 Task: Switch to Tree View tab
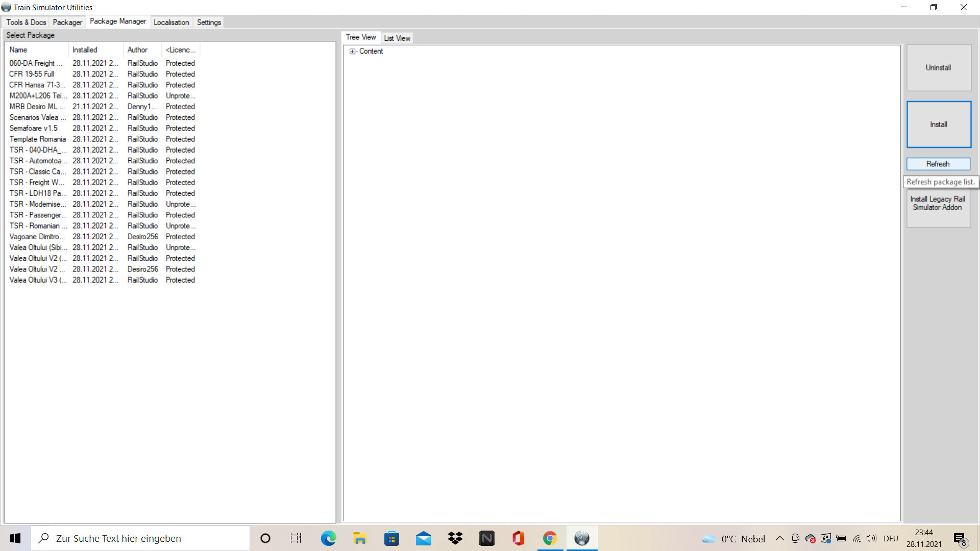click(x=361, y=37)
